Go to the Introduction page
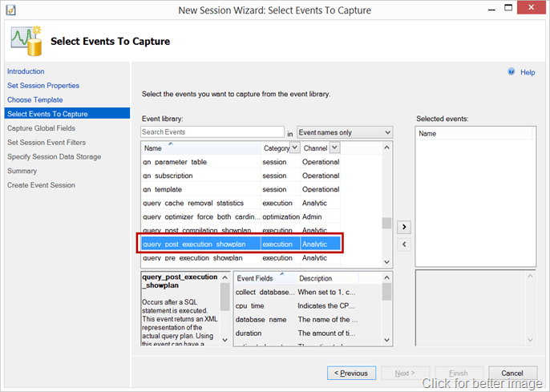 point(26,71)
